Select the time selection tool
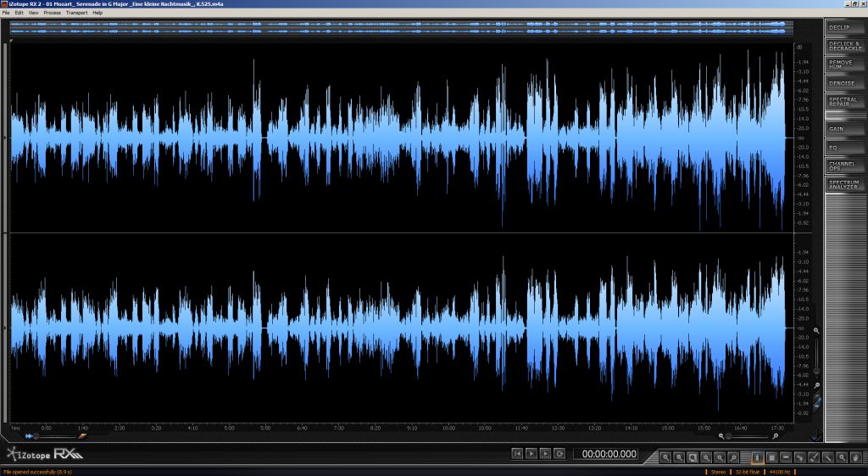The height and width of the screenshot is (476, 868). point(757,457)
